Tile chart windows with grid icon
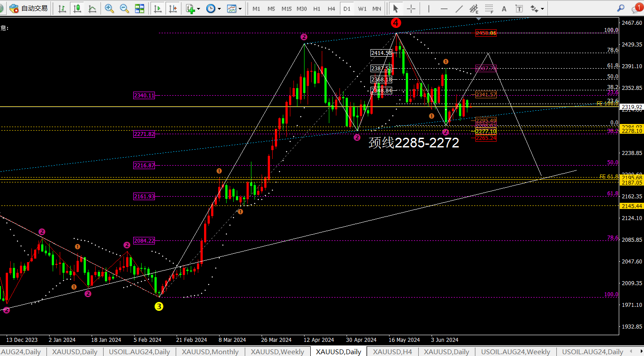The image size is (644, 356). (139, 8)
